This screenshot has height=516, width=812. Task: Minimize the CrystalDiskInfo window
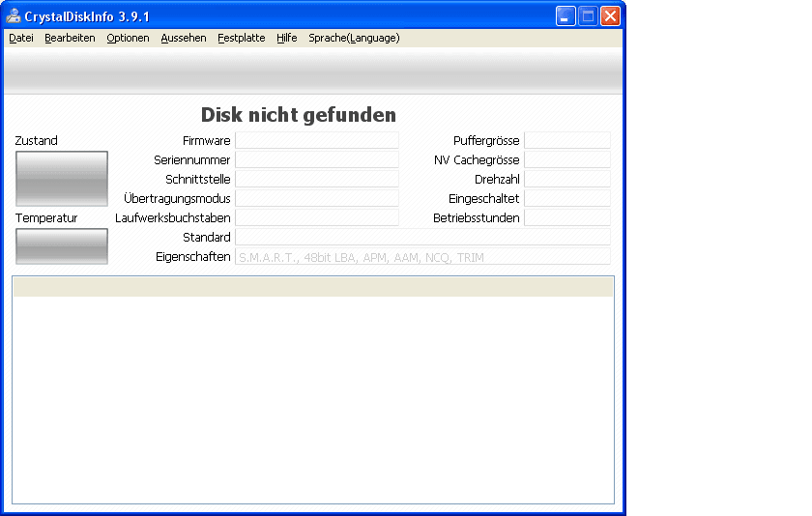pos(565,16)
